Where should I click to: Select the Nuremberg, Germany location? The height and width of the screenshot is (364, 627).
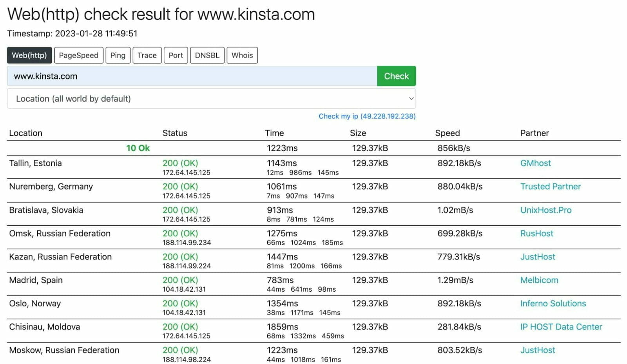[51, 186]
